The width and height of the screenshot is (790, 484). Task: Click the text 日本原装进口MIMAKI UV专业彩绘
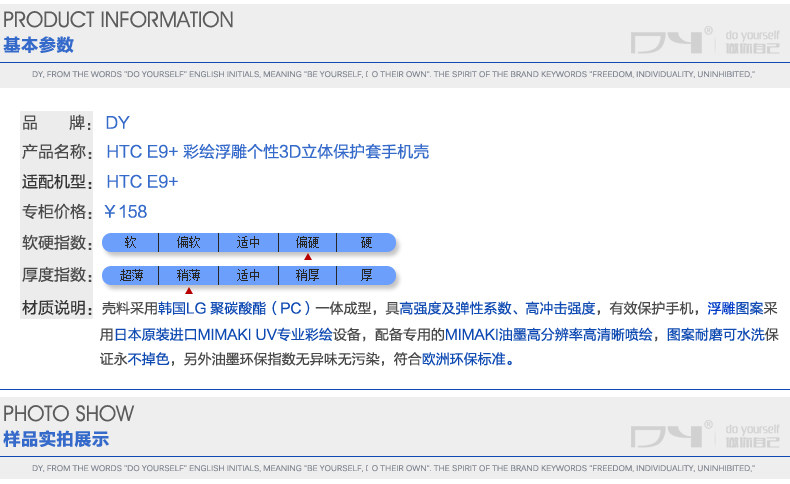(x=223, y=334)
